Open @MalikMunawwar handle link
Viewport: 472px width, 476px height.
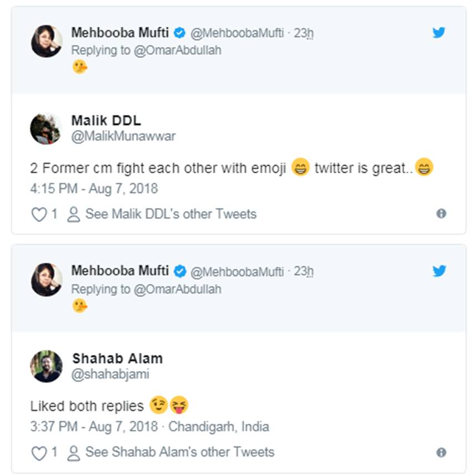point(123,136)
